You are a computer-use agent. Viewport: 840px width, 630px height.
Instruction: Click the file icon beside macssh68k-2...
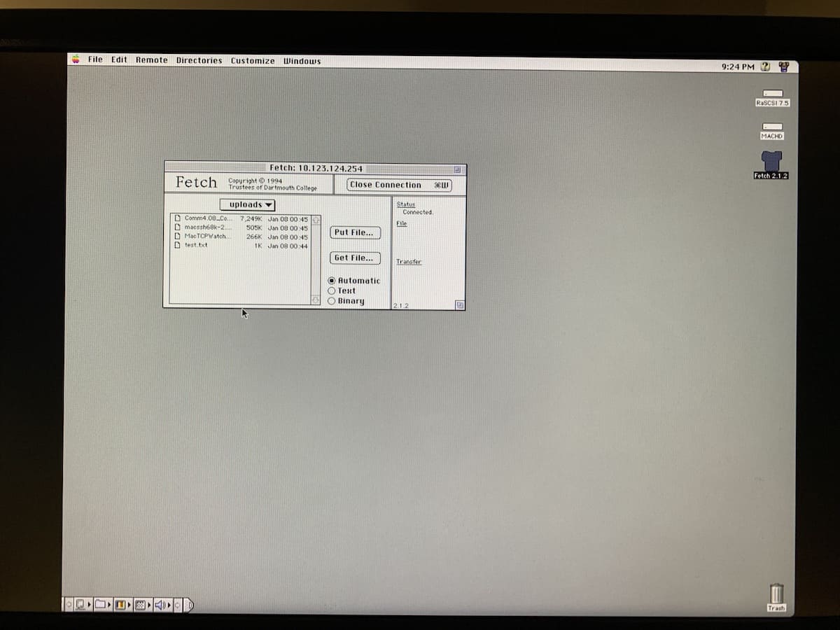(178, 227)
